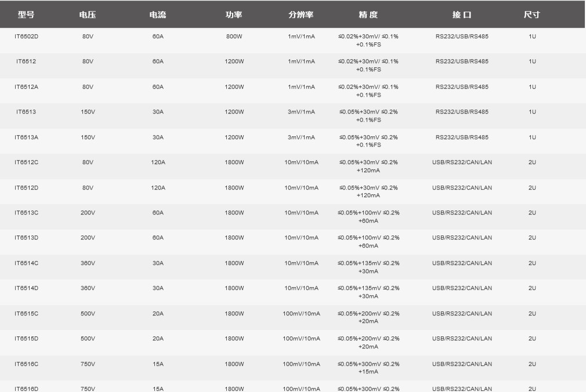Click the 功率 column header
This screenshot has height=392, width=586.
pos(234,14)
